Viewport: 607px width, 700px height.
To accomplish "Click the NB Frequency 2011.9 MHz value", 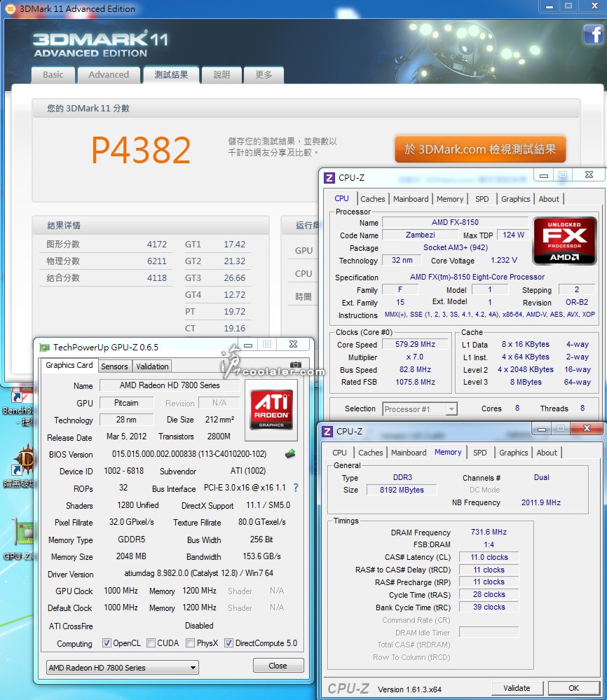I will pyautogui.click(x=541, y=502).
